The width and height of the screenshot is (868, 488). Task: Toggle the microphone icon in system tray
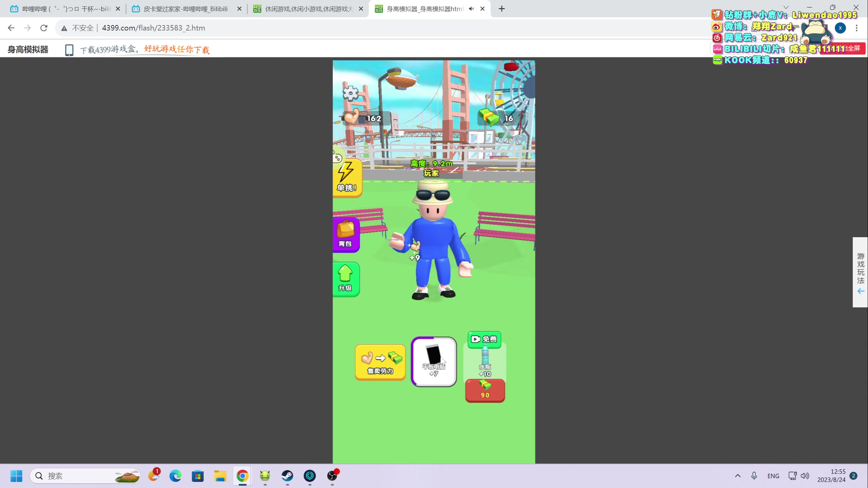(x=754, y=476)
